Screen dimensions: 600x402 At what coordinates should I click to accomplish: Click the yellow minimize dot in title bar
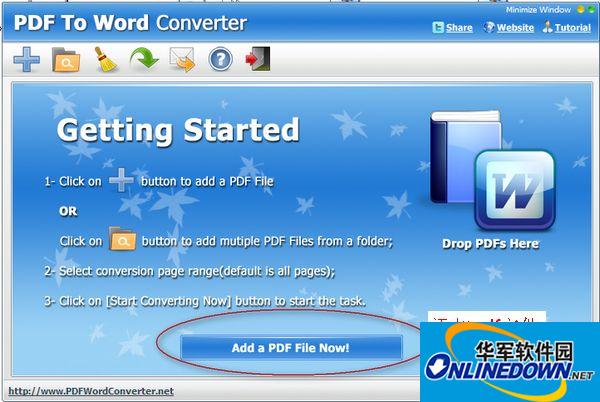[x=581, y=9]
